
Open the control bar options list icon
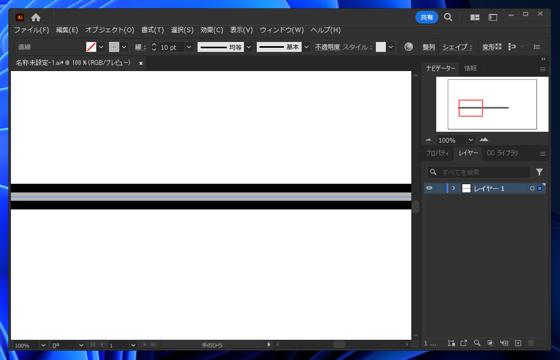tap(536, 47)
